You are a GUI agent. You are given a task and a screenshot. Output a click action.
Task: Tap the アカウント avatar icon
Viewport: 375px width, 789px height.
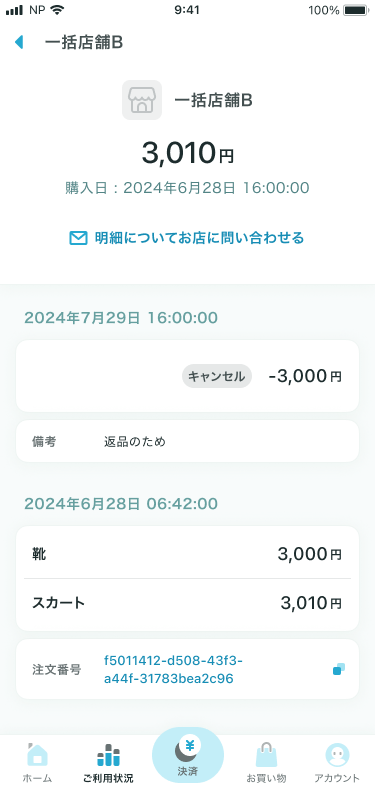pyautogui.click(x=337, y=755)
